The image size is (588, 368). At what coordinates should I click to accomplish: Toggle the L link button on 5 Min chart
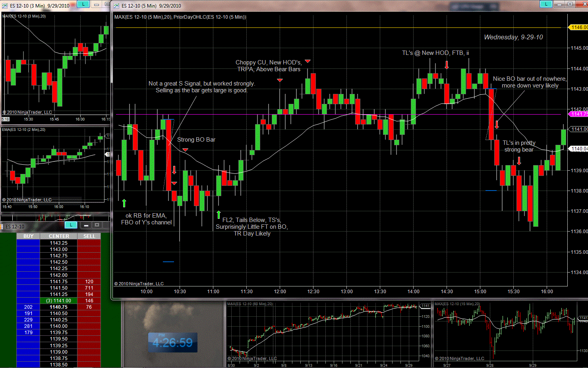[546, 4]
